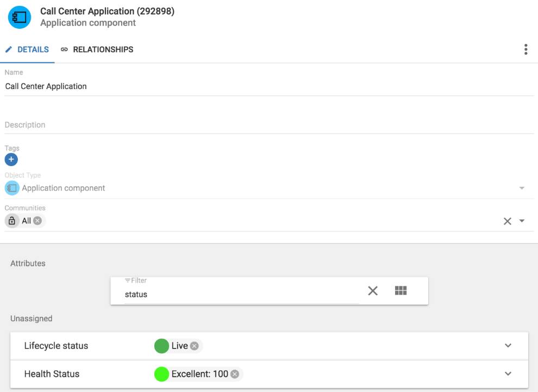Clear the status filter text
538x392 pixels.
coord(373,291)
